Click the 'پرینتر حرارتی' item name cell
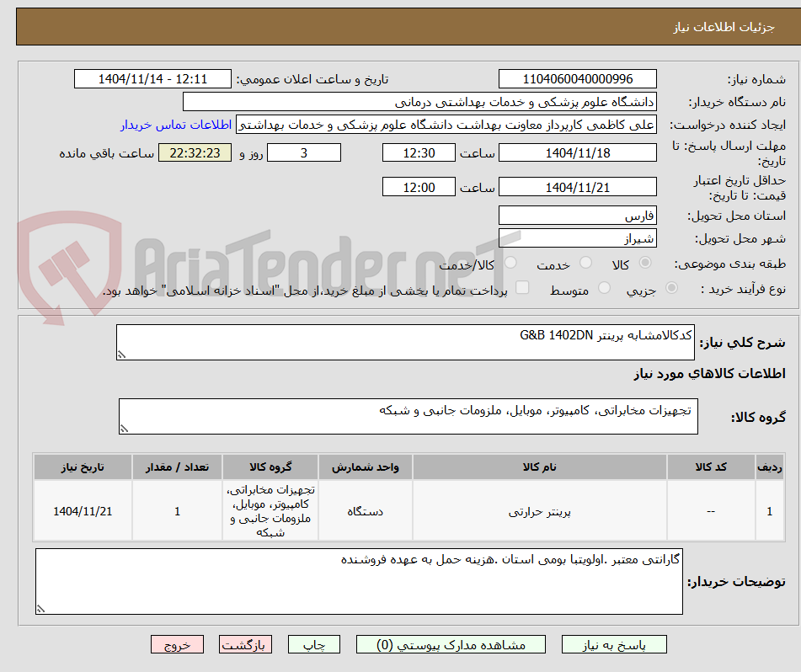 tap(539, 511)
